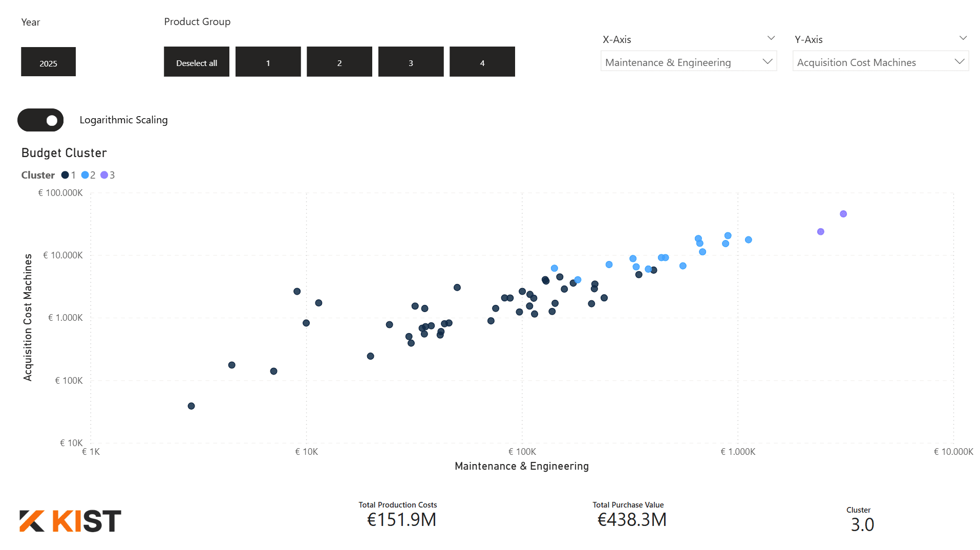Click the Cluster 3.0 value card
This screenshot has width=980, height=550.
[x=862, y=519]
